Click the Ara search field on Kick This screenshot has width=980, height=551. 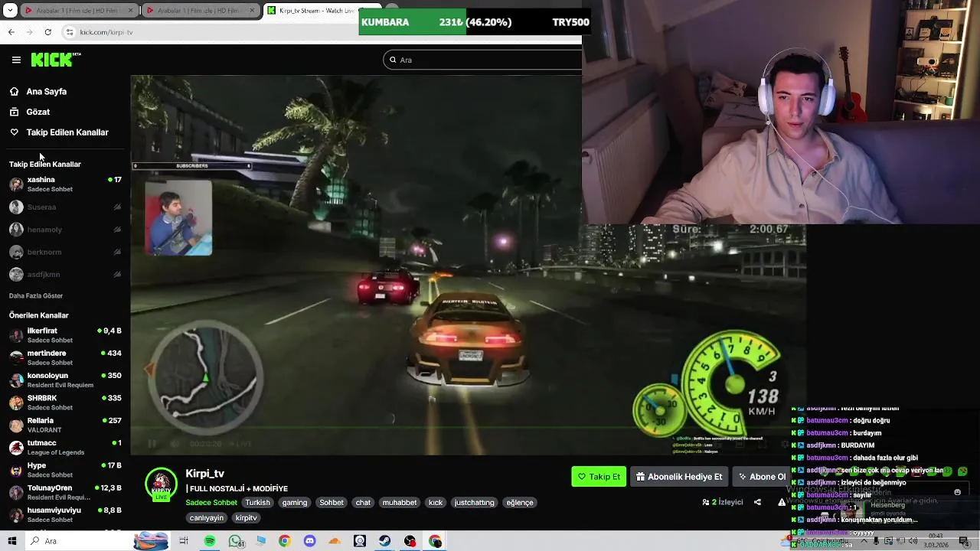point(482,60)
